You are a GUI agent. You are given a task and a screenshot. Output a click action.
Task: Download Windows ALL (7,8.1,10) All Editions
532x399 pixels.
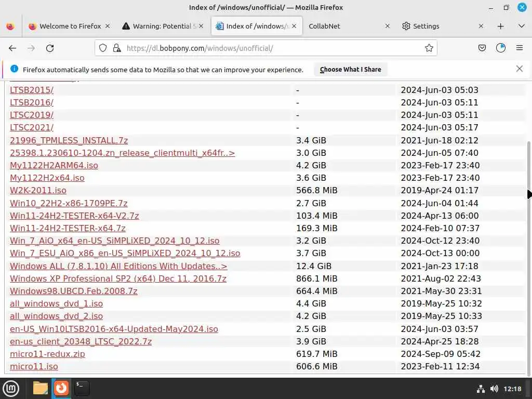[x=118, y=266]
